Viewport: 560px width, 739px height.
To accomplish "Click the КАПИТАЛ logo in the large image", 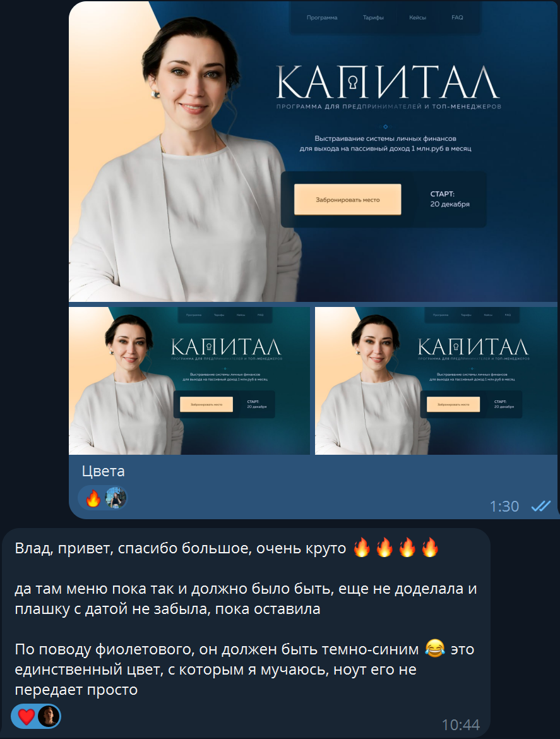I will (388, 82).
